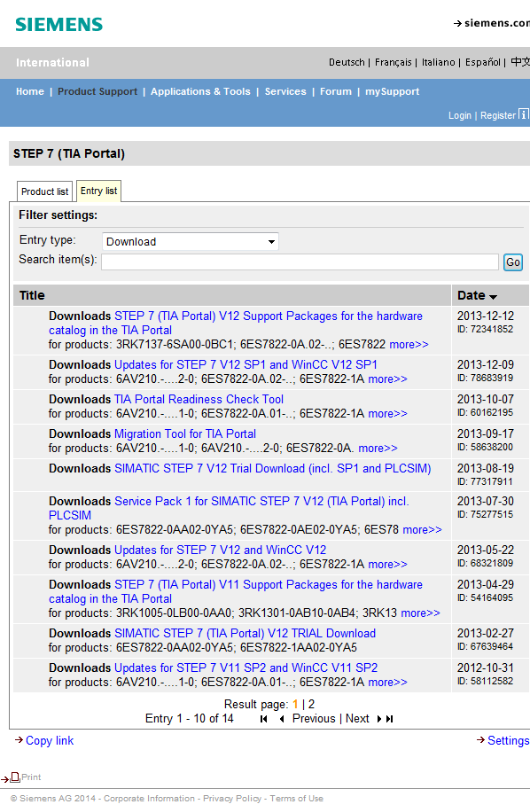Open Services in navigation bar
This screenshot has width=530, height=812.
(x=285, y=91)
